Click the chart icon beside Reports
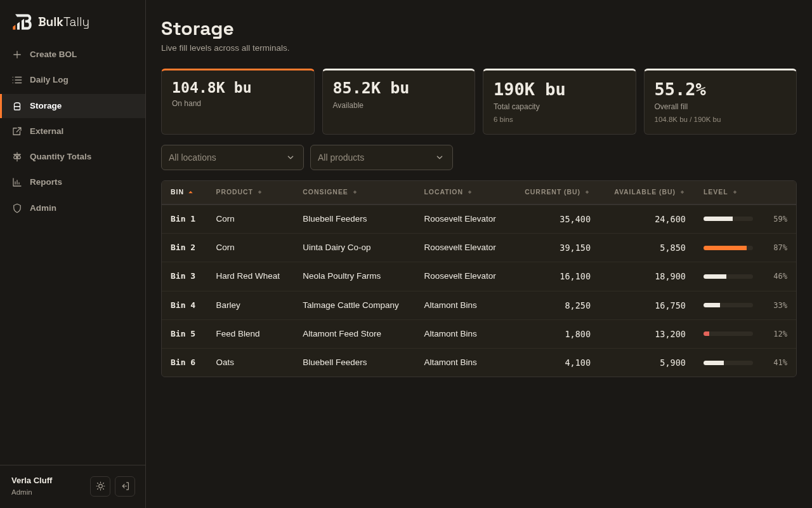The image size is (812, 508). click(x=17, y=182)
